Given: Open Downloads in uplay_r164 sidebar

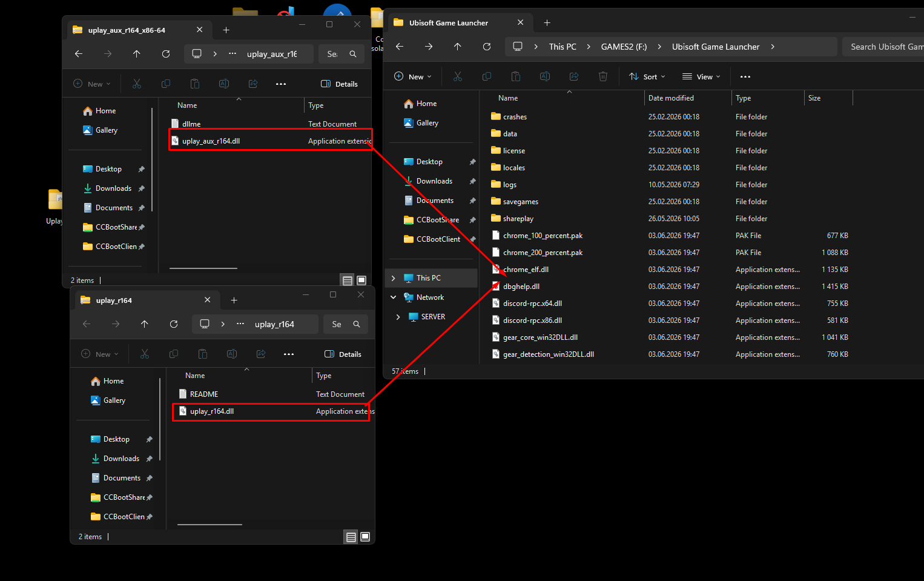Looking at the screenshot, I should pos(121,459).
